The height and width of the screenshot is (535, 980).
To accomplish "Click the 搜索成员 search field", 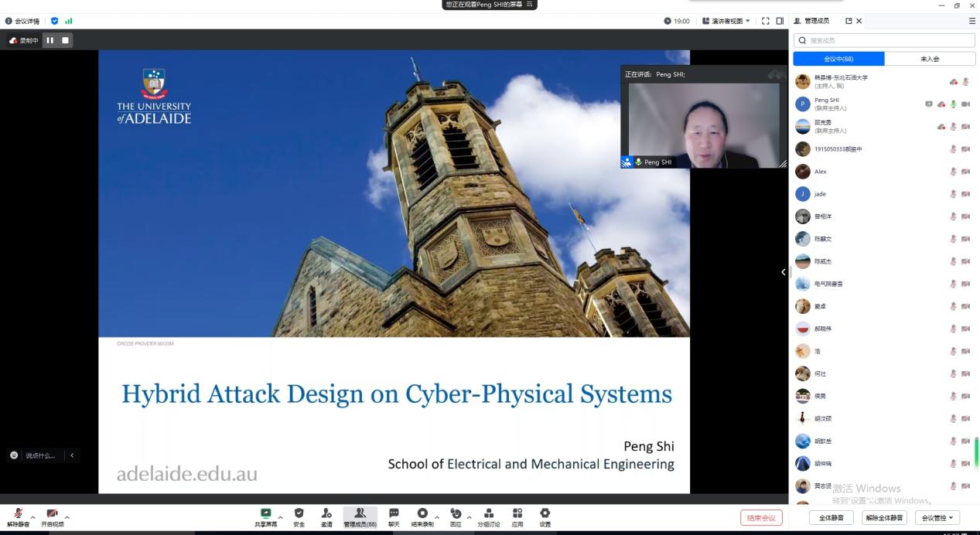I will (x=885, y=40).
